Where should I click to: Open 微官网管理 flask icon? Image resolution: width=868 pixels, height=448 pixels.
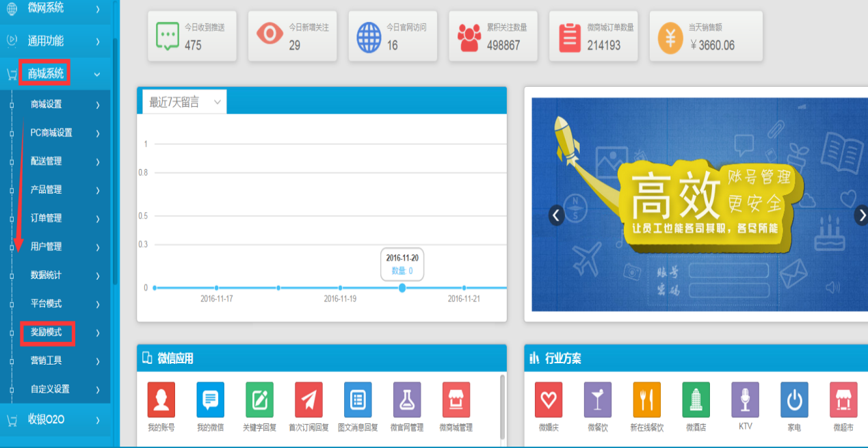point(407,399)
